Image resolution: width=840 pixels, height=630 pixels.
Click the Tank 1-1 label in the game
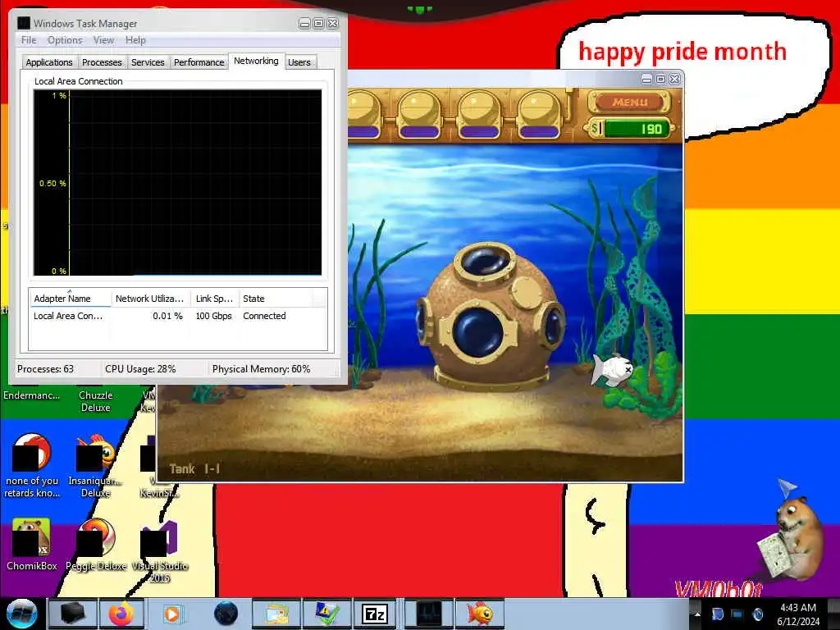[x=194, y=468]
